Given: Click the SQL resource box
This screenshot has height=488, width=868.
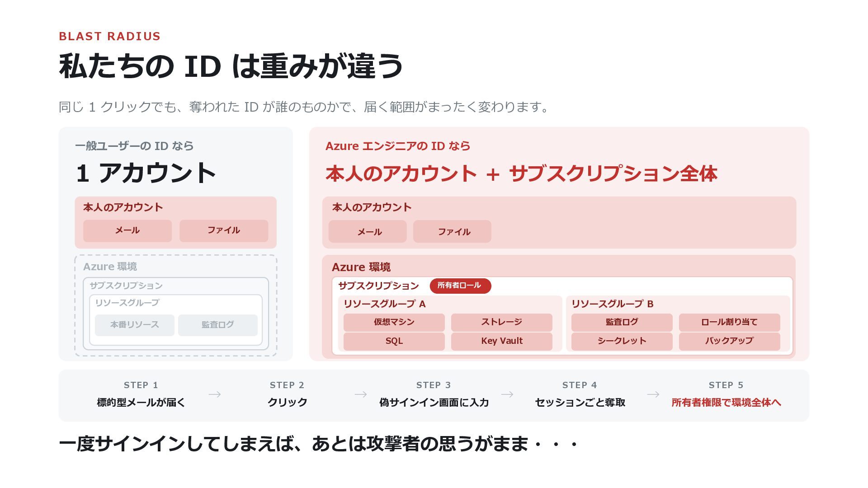Looking at the screenshot, I should click(394, 341).
